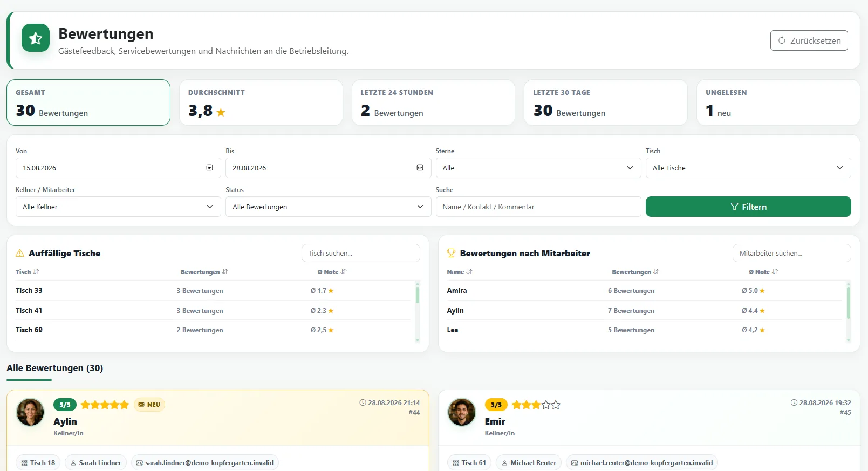This screenshot has height=471, width=868.
Task: Show the Ungelesen 1 neu card
Action: click(778, 103)
